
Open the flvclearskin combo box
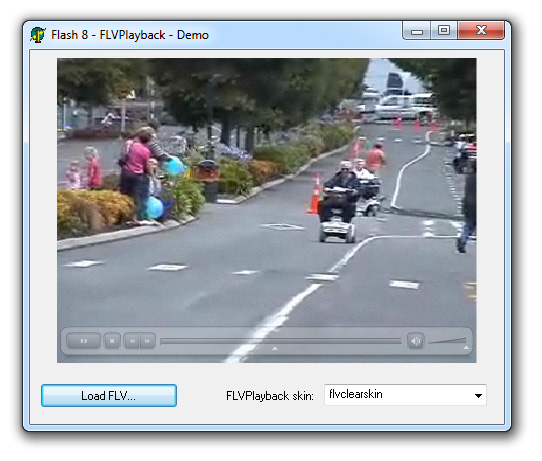[405, 395]
